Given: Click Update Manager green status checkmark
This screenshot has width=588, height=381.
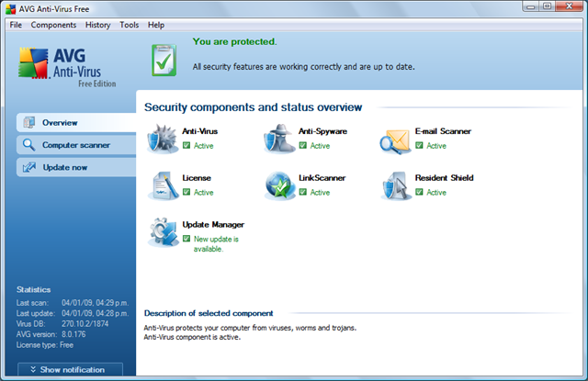Looking at the screenshot, I should 187,239.
